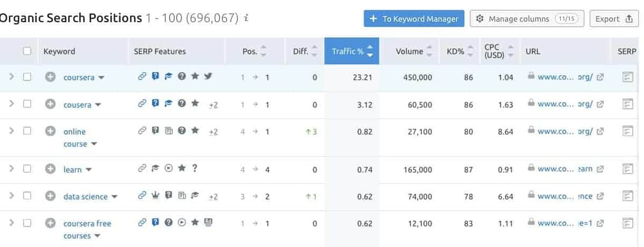This screenshot has width=644, height=247.
Task: Click the info icon beside Organic Search Positions
Action: 246,18
